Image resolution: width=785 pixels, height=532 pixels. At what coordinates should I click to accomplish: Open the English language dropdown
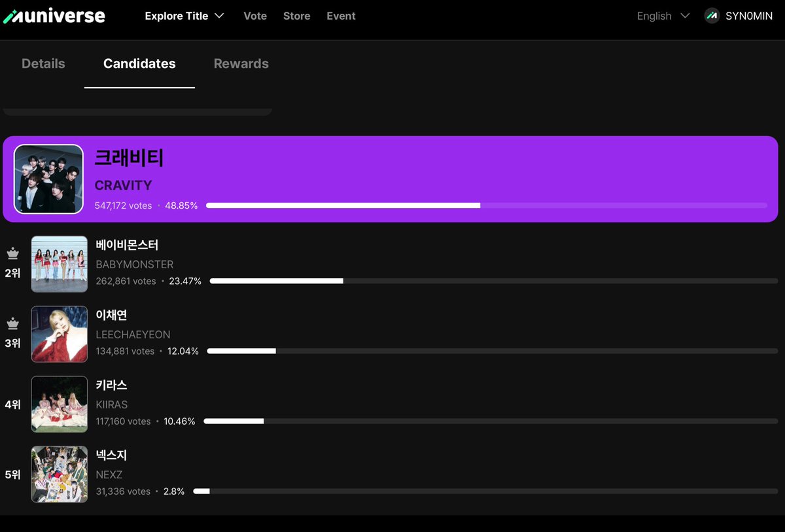coord(663,16)
